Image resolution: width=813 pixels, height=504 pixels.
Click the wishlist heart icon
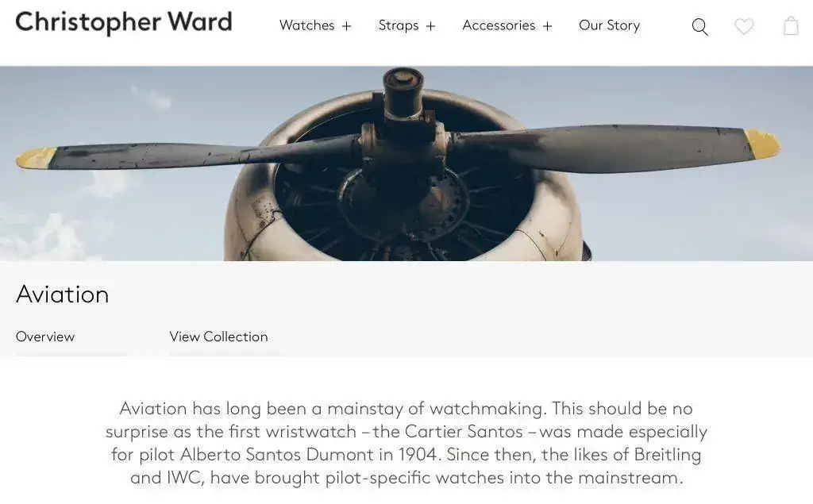click(744, 26)
